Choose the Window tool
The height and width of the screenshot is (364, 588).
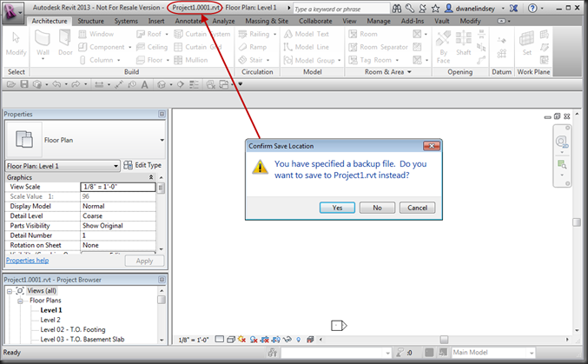(96, 34)
